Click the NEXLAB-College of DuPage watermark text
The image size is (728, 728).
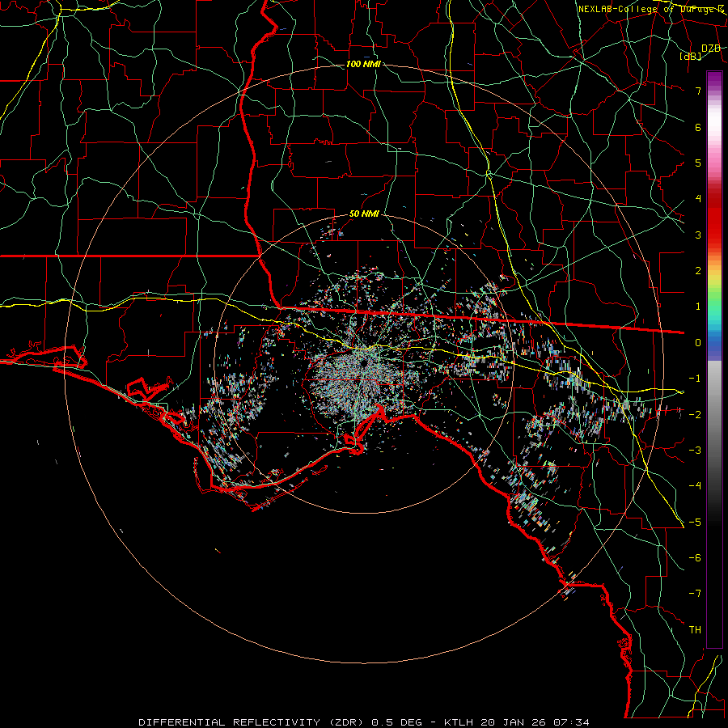pyautogui.click(x=651, y=9)
